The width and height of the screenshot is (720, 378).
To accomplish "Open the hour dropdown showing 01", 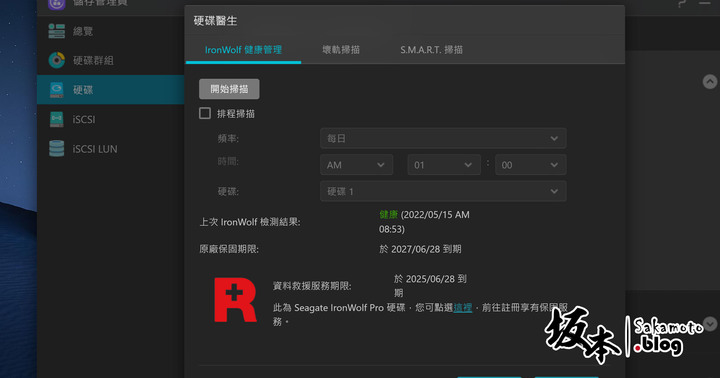I will (x=444, y=165).
